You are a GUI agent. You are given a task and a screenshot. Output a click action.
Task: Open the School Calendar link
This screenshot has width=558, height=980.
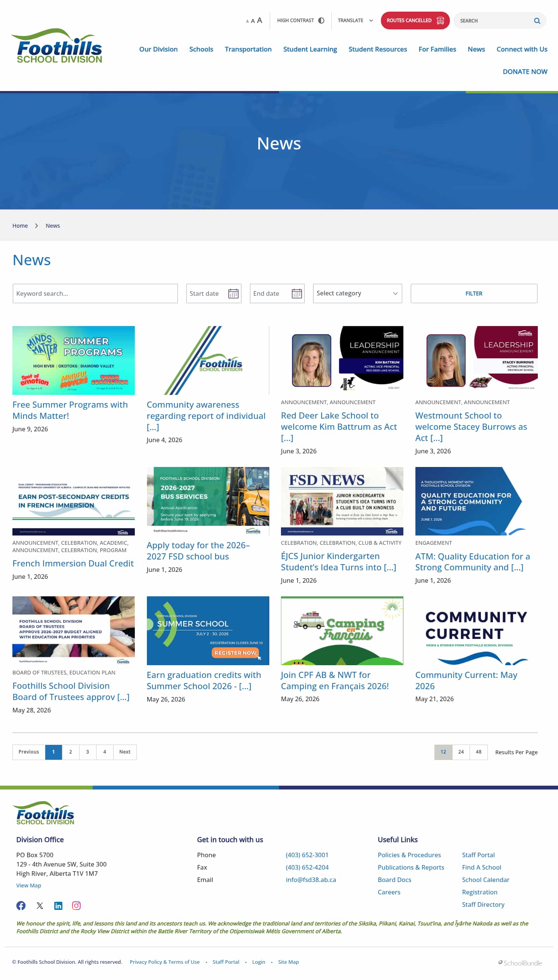coord(486,879)
